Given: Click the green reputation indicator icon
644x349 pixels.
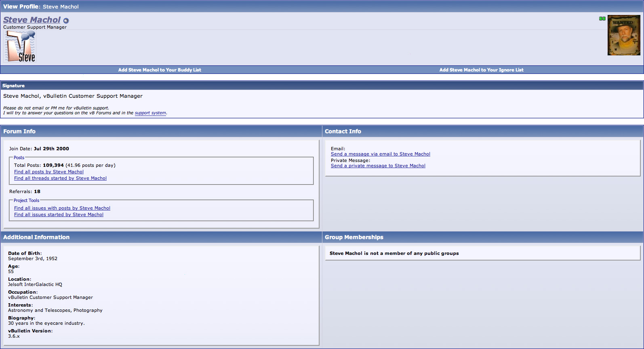Looking at the screenshot, I should [x=602, y=19].
